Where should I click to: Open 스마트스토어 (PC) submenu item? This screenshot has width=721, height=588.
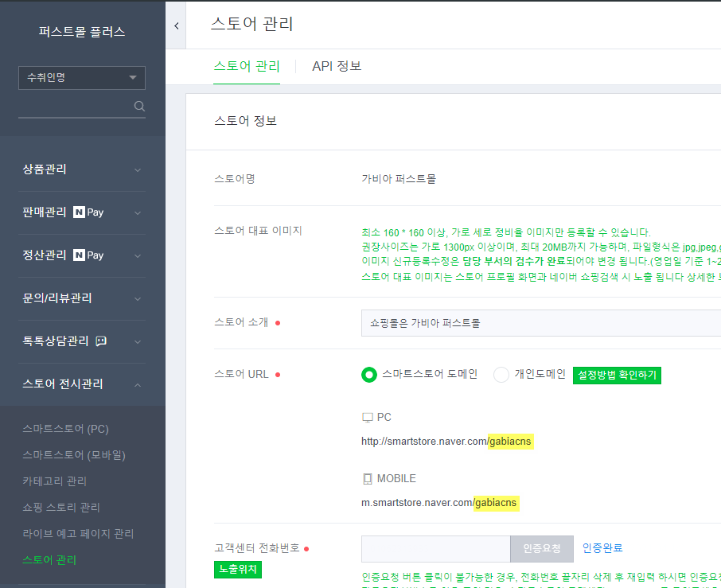click(x=66, y=429)
